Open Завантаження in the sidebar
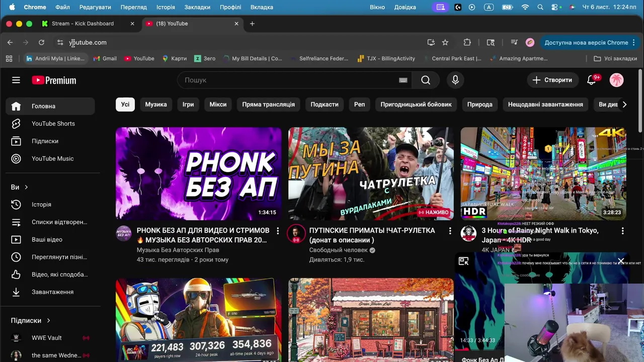Viewport: 644px width, 362px height. (50, 292)
